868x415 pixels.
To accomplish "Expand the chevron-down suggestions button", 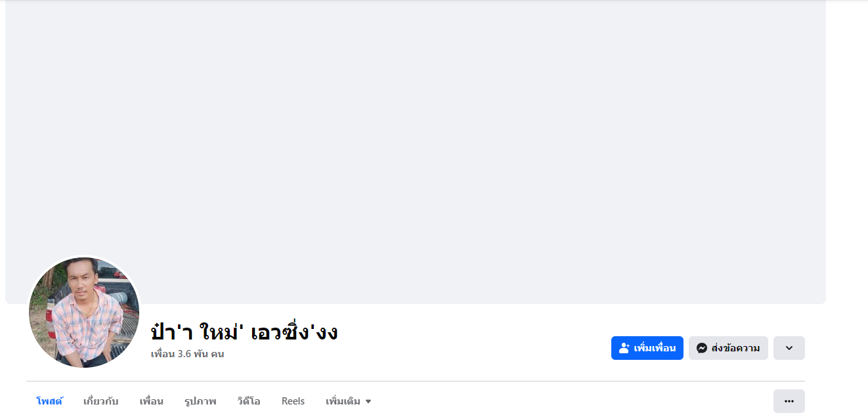I will 789,348.
